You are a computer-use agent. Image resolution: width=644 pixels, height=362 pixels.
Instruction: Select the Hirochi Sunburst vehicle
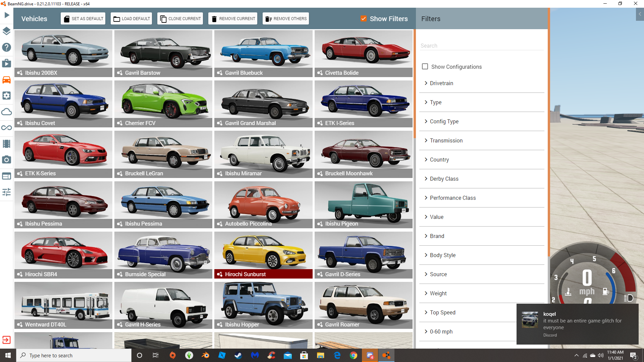(x=263, y=255)
